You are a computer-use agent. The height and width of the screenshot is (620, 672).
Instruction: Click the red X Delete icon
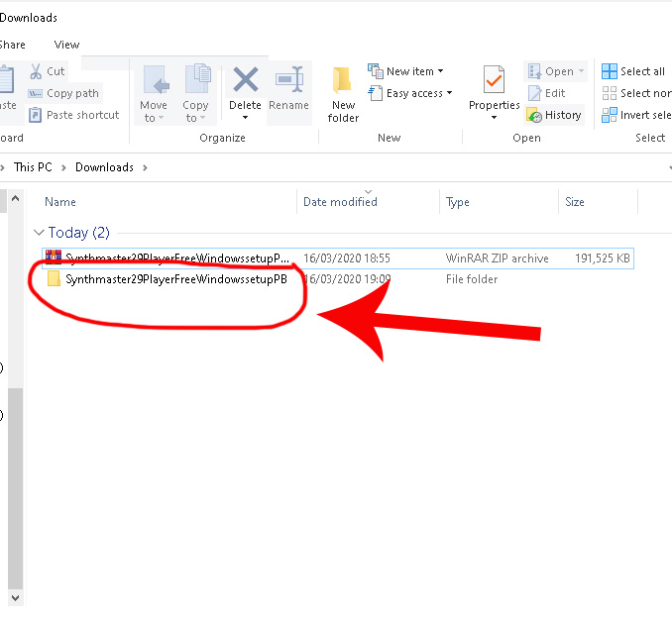tap(246, 79)
